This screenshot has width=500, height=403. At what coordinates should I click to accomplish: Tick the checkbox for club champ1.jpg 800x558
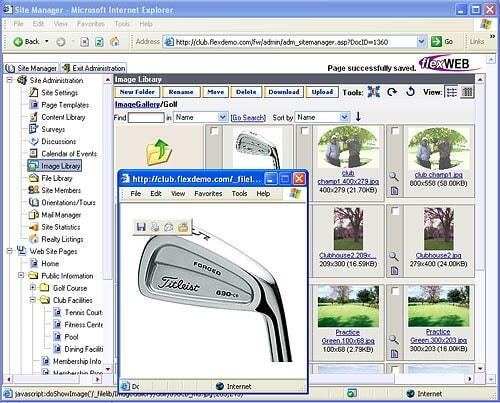pyautogui.click(x=395, y=131)
